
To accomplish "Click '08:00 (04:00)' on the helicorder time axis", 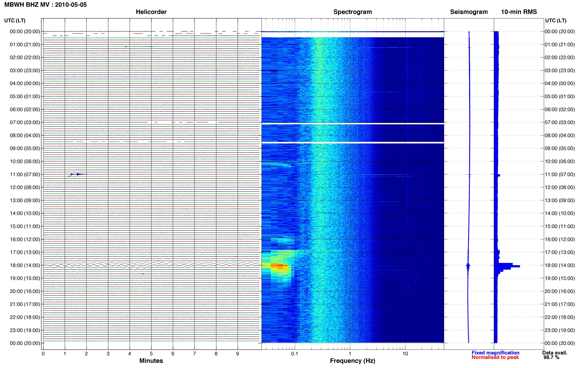I will click(25, 135).
